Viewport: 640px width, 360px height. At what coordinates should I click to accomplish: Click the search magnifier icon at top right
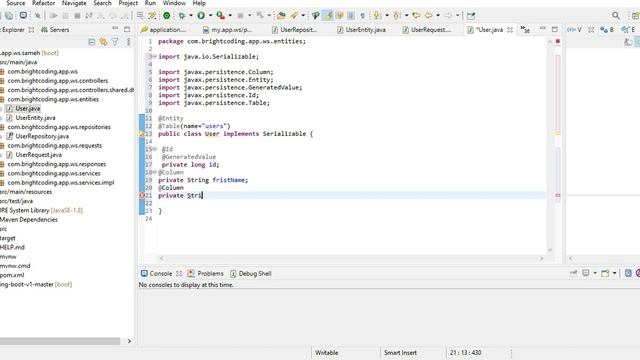616,16
